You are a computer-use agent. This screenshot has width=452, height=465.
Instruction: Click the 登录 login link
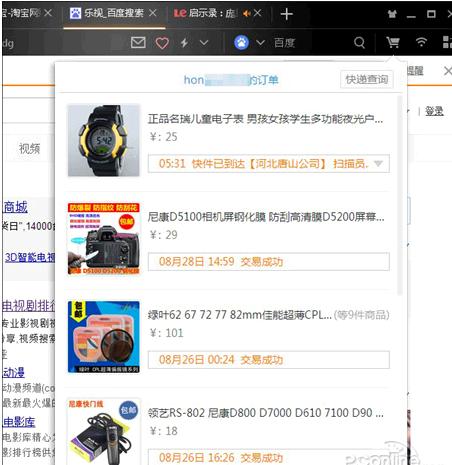pos(434,111)
